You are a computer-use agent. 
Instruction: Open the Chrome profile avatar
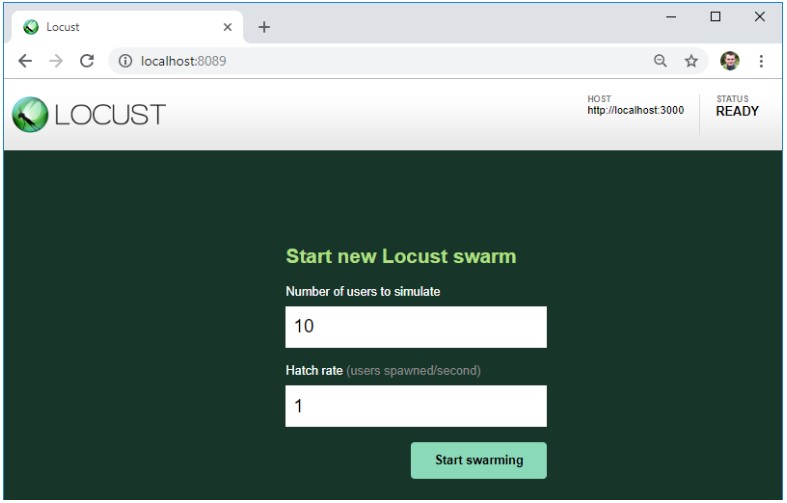(729, 61)
